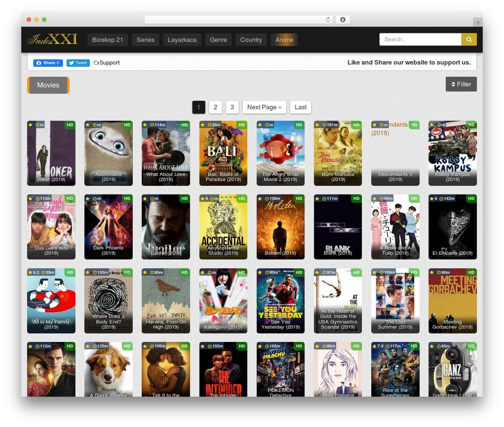Add a new browser tab

(x=478, y=22)
